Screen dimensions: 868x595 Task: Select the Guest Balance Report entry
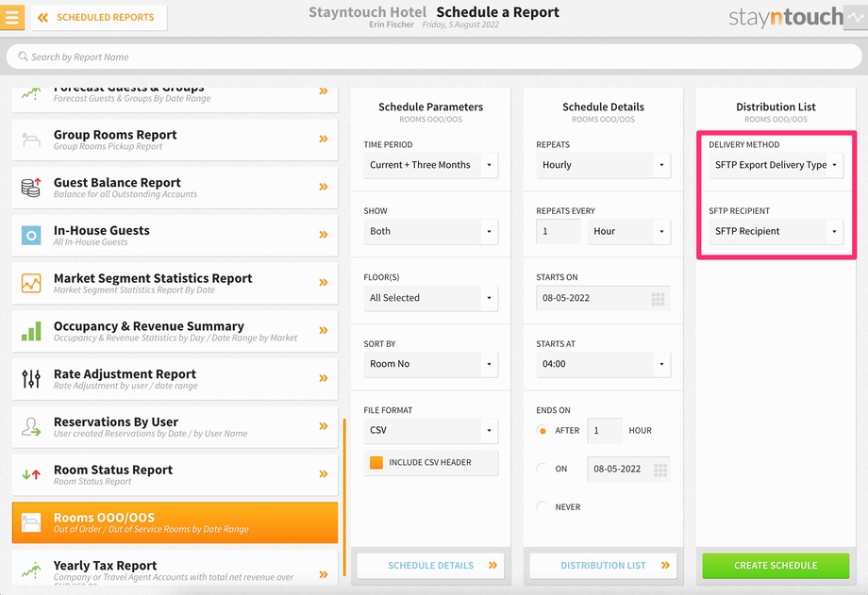[175, 188]
